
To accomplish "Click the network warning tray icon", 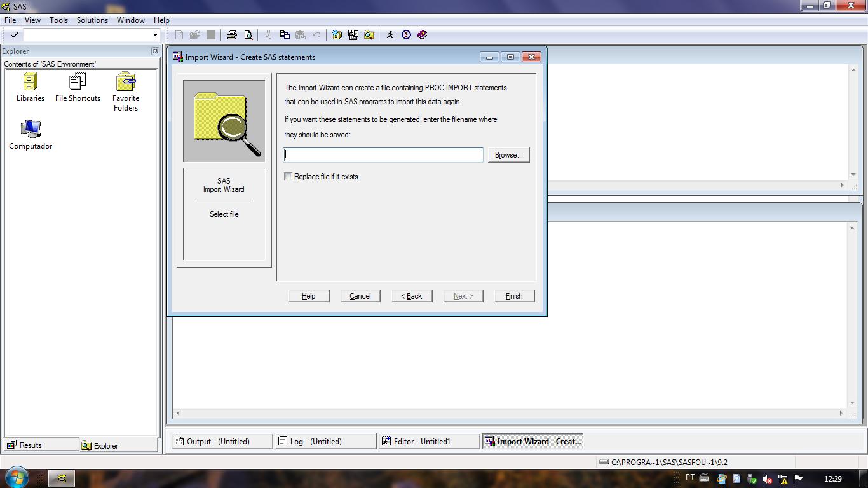I will click(x=783, y=479).
